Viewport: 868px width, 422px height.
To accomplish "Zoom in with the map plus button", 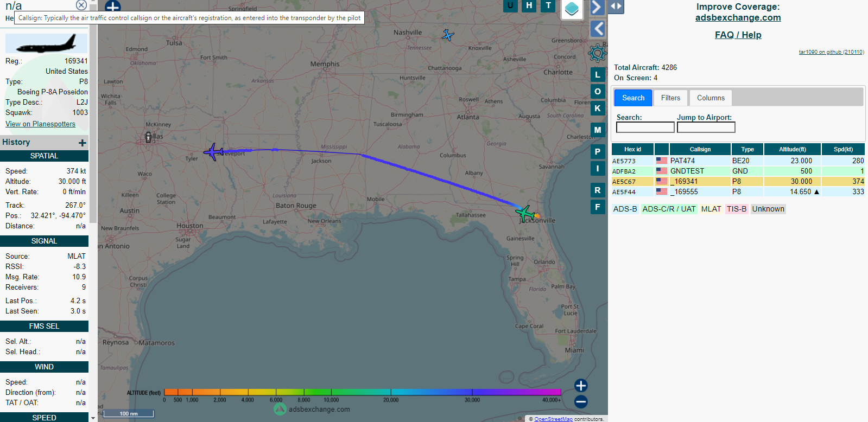I will (x=581, y=386).
